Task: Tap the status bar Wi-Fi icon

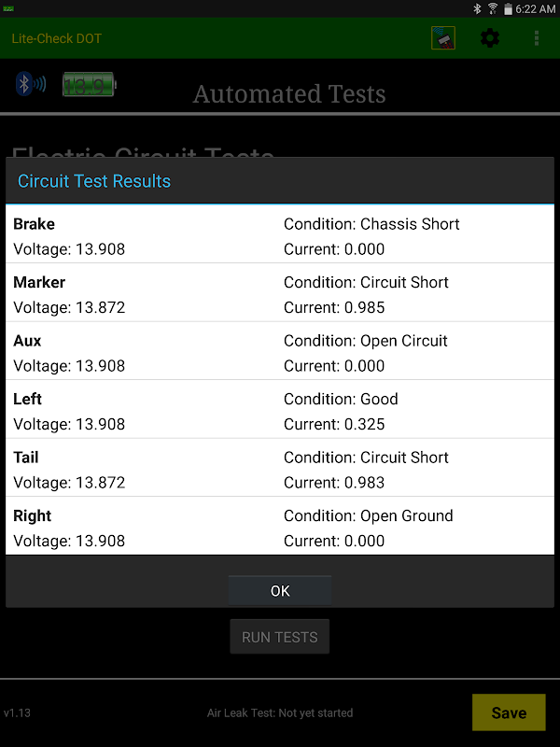Action: 493,8
